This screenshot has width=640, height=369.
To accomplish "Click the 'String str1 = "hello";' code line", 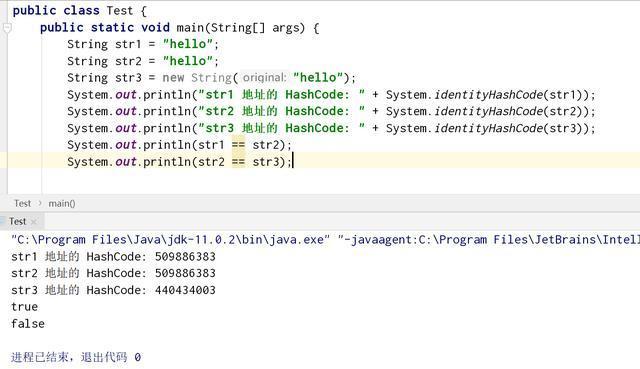I will [x=143, y=44].
